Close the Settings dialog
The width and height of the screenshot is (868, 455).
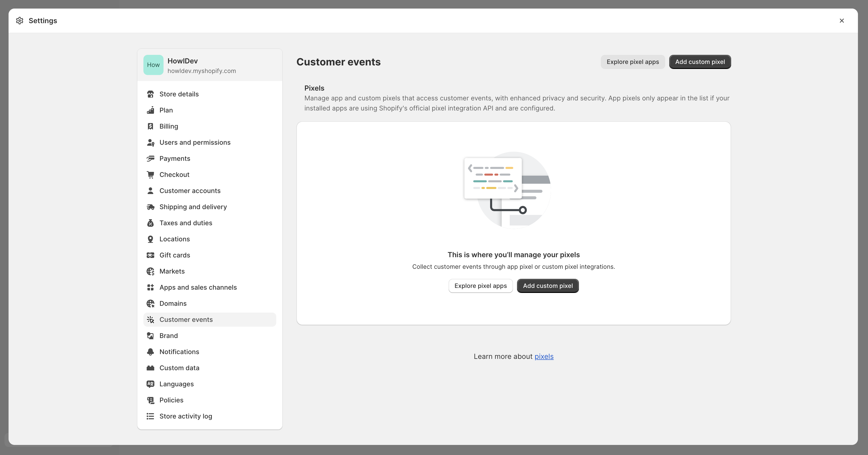[x=841, y=21]
